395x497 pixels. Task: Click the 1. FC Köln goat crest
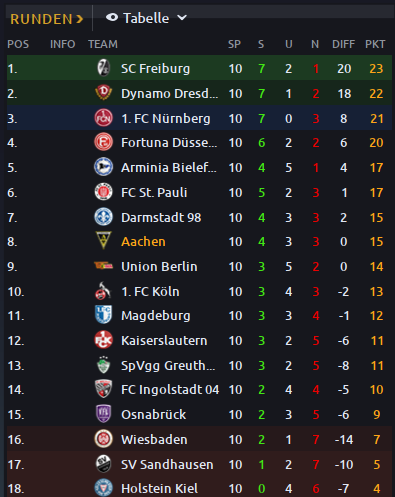103,291
